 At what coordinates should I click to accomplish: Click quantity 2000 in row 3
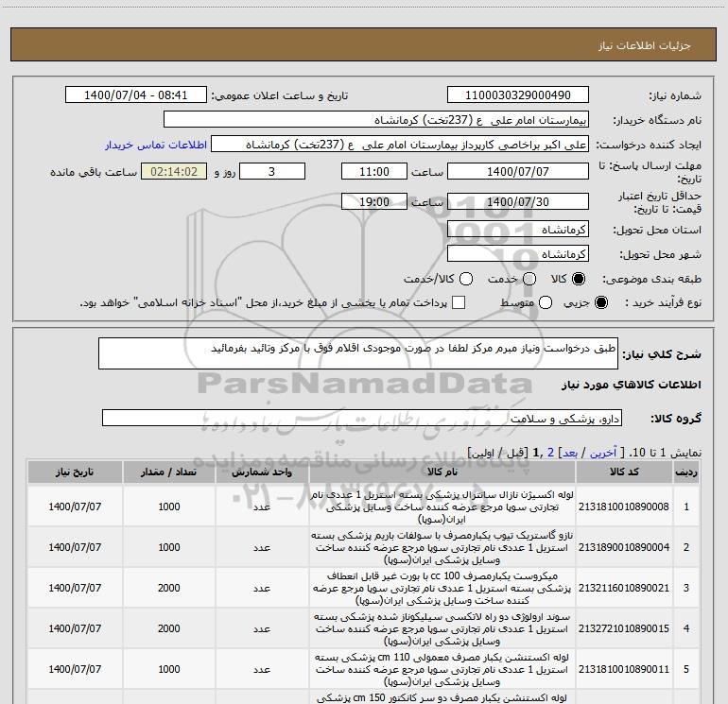[x=168, y=588]
